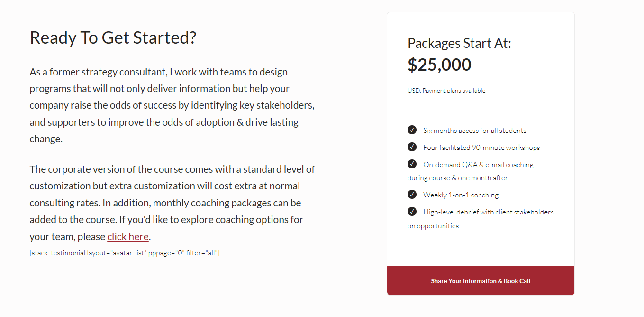This screenshot has height=317, width=644.
Task: Click the paragraph starting 'The corporate version'
Action: point(172,203)
